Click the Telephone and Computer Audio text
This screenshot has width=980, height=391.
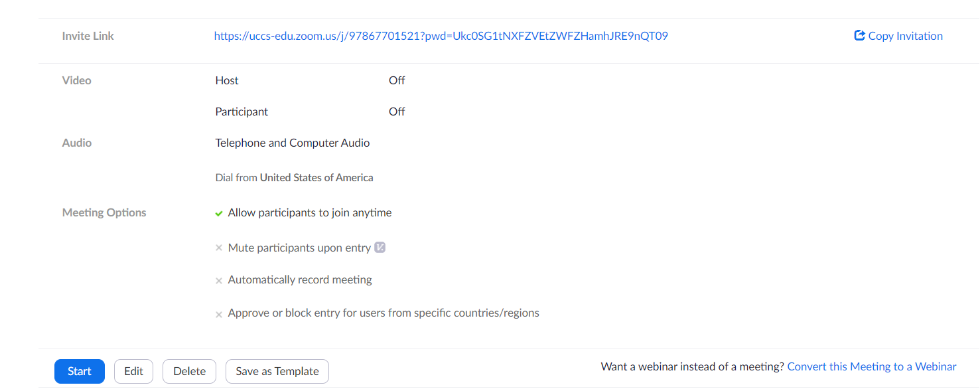click(293, 143)
